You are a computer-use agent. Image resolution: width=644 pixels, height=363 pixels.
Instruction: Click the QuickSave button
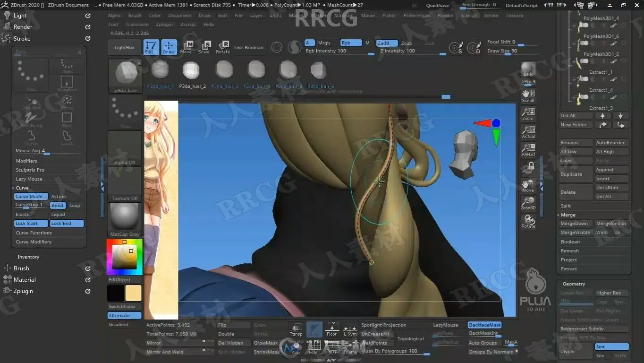(x=438, y=5)
